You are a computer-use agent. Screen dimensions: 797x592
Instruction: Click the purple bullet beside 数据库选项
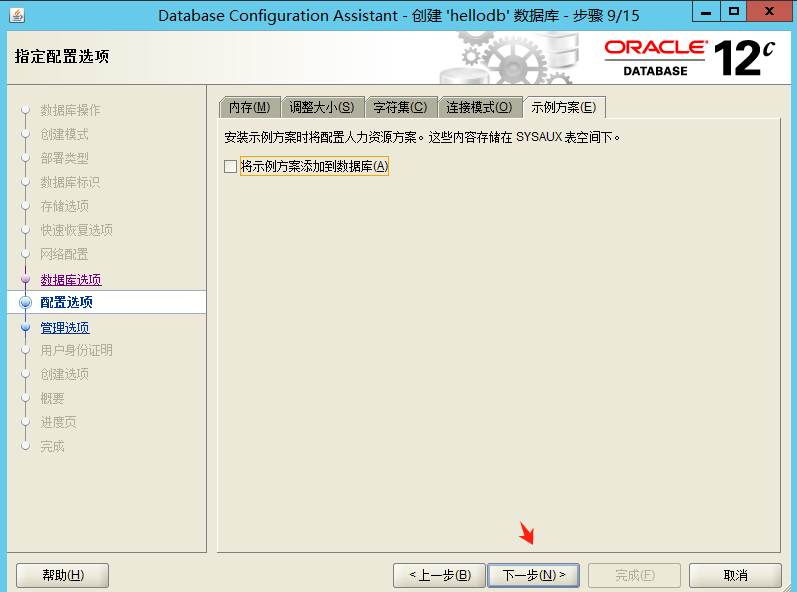click(x=25, y=279)
